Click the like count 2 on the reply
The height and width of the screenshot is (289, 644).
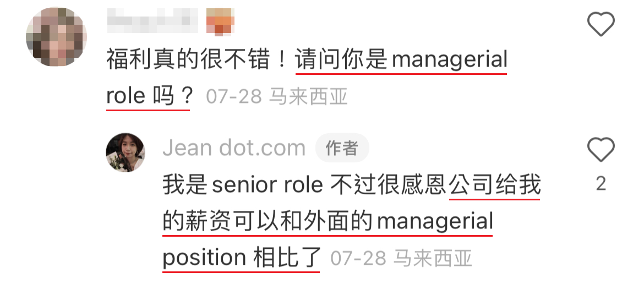pos(601,183)
